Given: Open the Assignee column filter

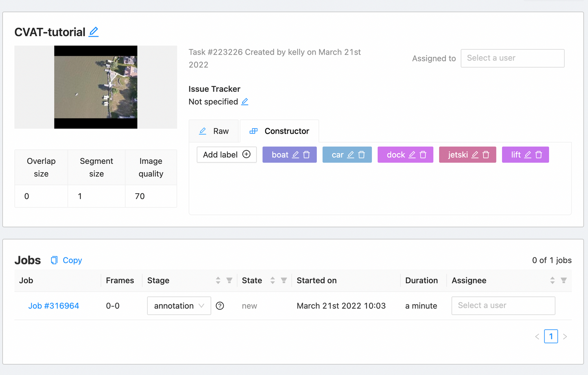Looking at the screenshot, I should 564,280.
